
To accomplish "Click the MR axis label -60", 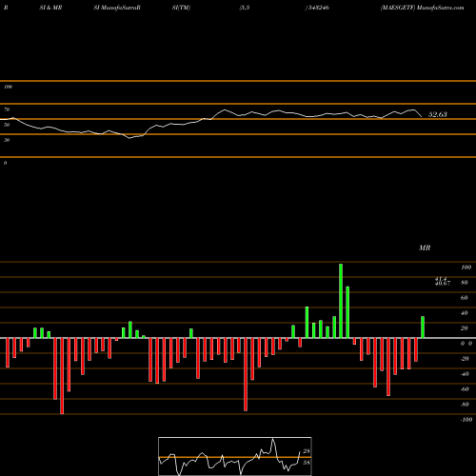I will click(465, 389).
